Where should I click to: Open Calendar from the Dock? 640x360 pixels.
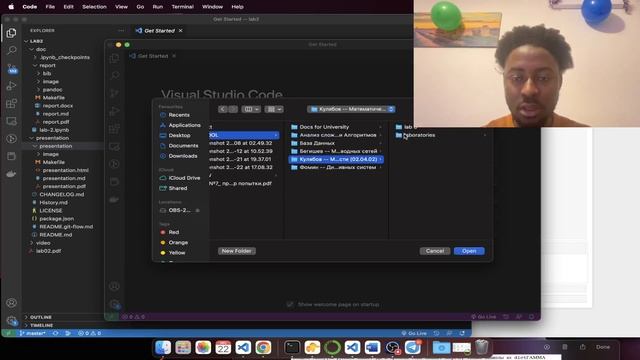[x=223, y=347]
